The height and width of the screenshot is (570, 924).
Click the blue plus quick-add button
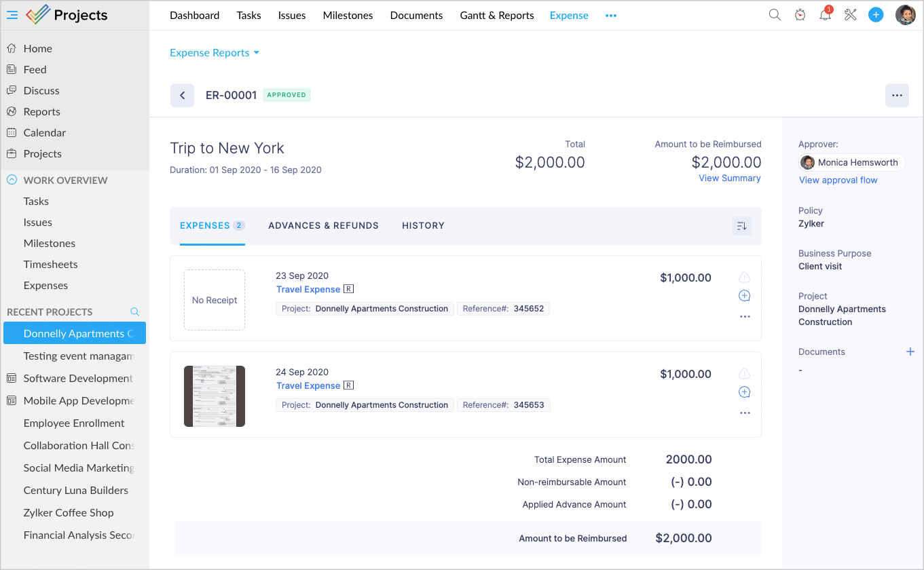click(876, 15)
